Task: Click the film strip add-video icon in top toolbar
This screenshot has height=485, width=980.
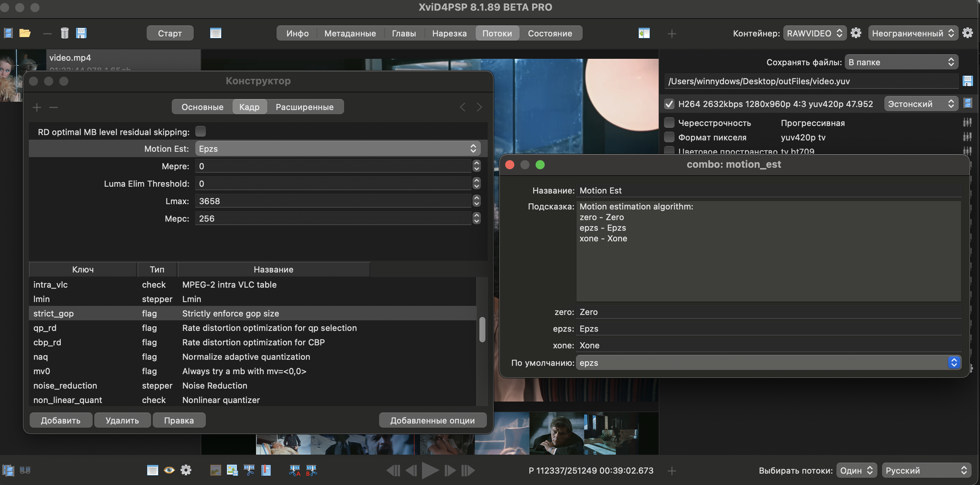Action: click(x=8, y=33)
